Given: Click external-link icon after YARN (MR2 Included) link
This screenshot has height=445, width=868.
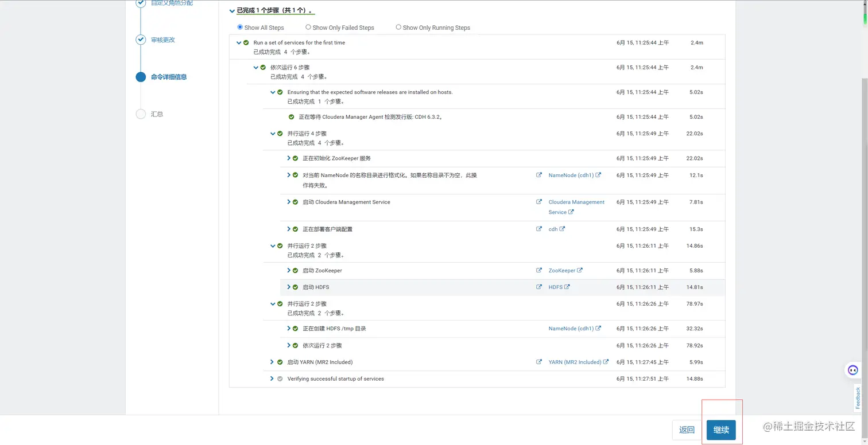Looking at the screenshot, I should point(606,362).
